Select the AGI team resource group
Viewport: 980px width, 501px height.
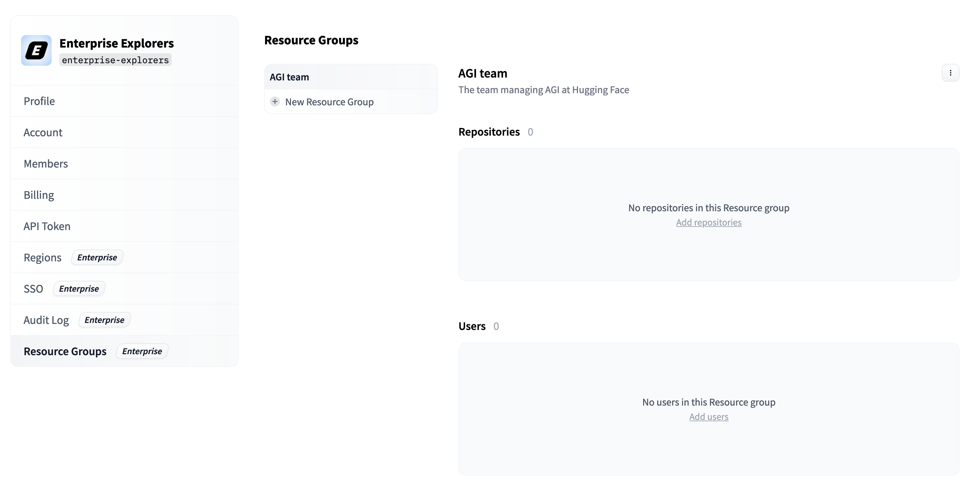pyautogui.click(x=289, y=77)
